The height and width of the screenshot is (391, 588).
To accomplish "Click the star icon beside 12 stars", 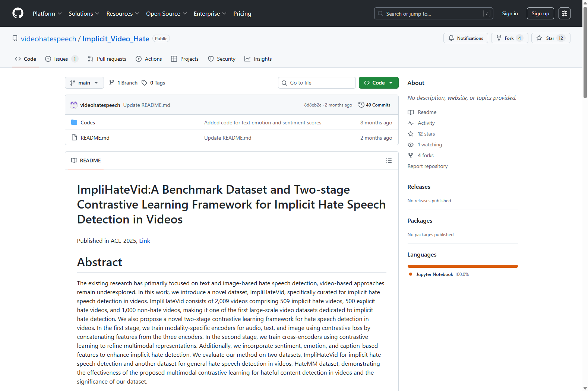I will coord(411,134).
